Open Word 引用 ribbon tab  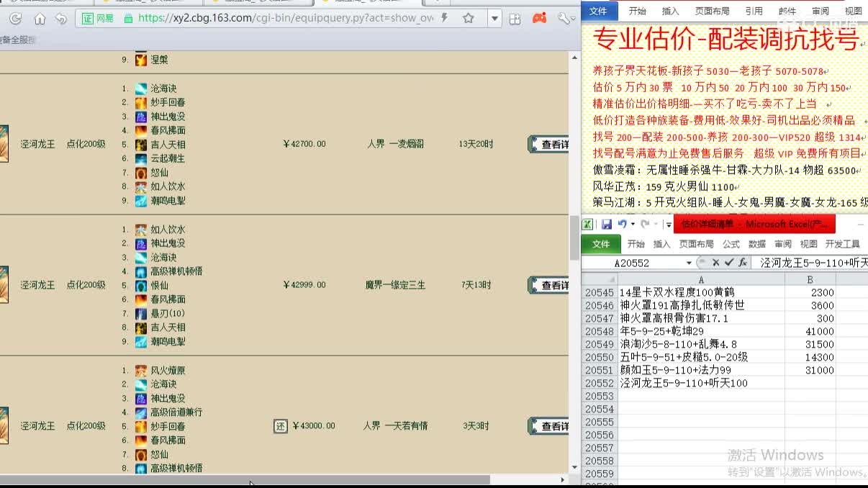(x=754, y=11)
